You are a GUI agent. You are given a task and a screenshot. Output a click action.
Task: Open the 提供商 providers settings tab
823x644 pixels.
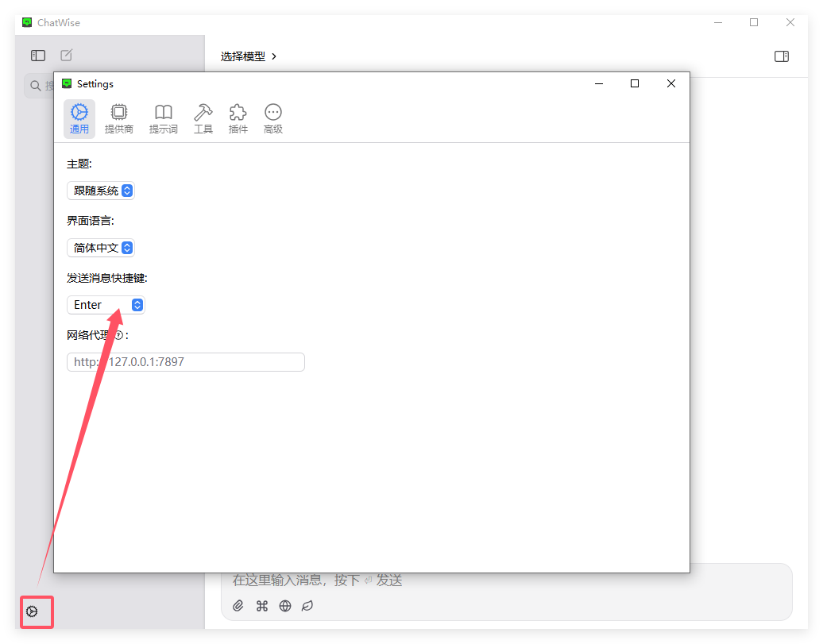118,118
